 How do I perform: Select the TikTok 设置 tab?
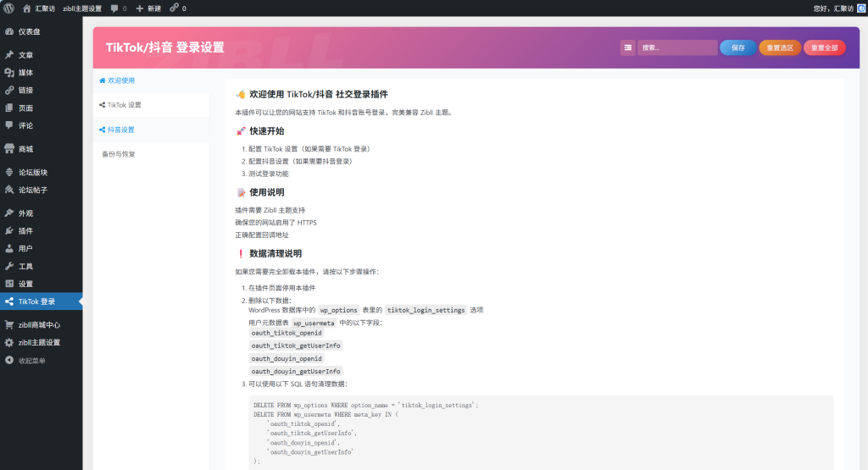(x=151, y=105)
